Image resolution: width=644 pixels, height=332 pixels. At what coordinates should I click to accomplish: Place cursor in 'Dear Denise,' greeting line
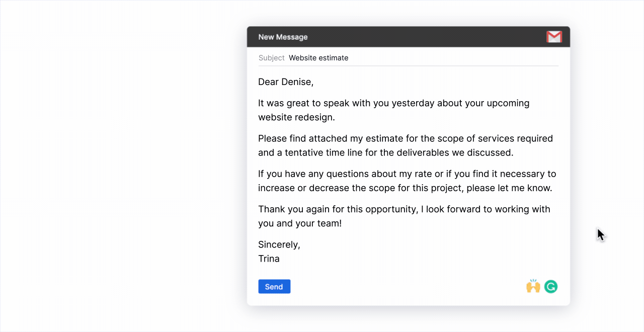point(286,82)
